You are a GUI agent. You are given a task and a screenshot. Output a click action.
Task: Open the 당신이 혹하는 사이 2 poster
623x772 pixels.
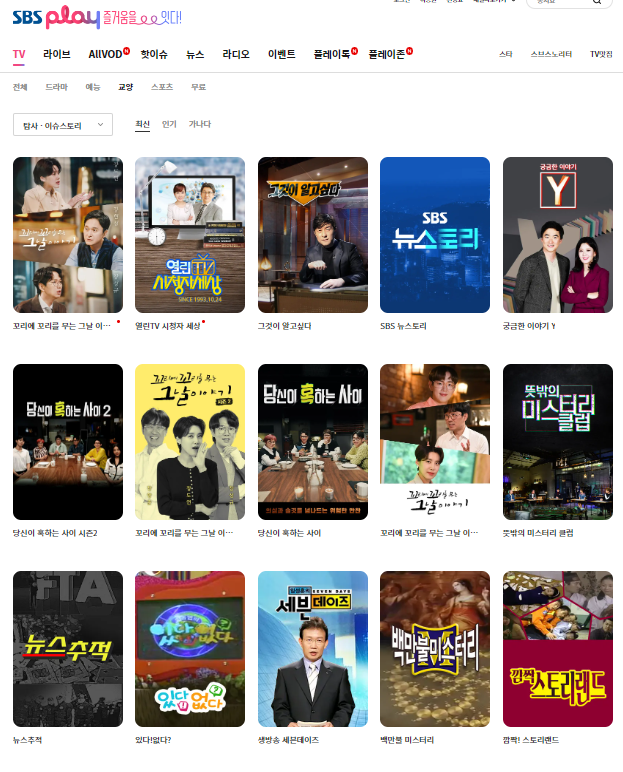click(68, 442)
